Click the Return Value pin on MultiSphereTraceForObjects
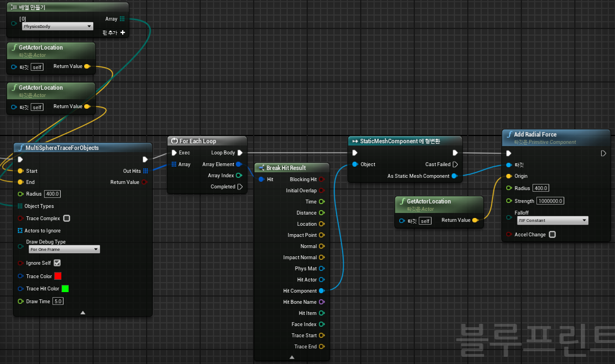615x364 pixels. pyautogui.click(x=144, y=182)
